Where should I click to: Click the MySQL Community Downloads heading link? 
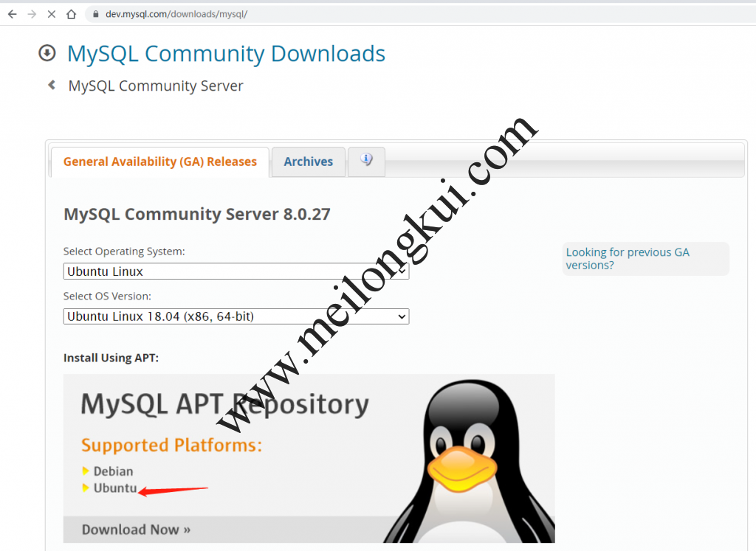coord(226,53)
